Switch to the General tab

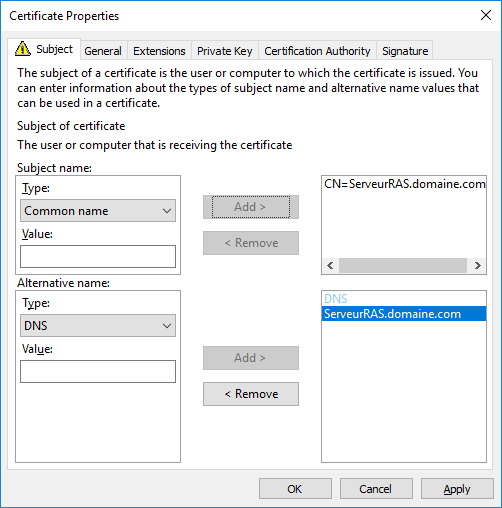[103, 51]
